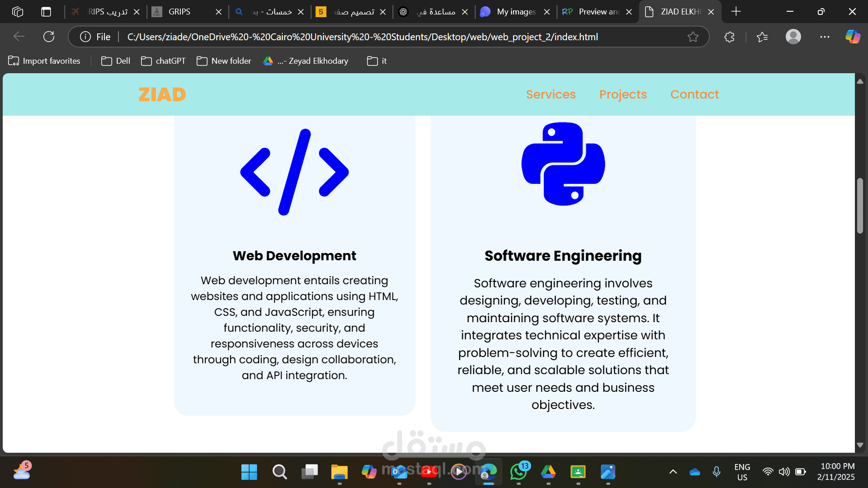Click the Contact nav link

(694, 94)
